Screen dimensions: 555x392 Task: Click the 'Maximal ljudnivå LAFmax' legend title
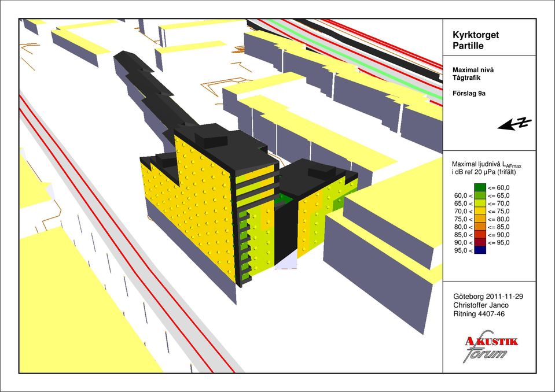click(x=487, y=164)
